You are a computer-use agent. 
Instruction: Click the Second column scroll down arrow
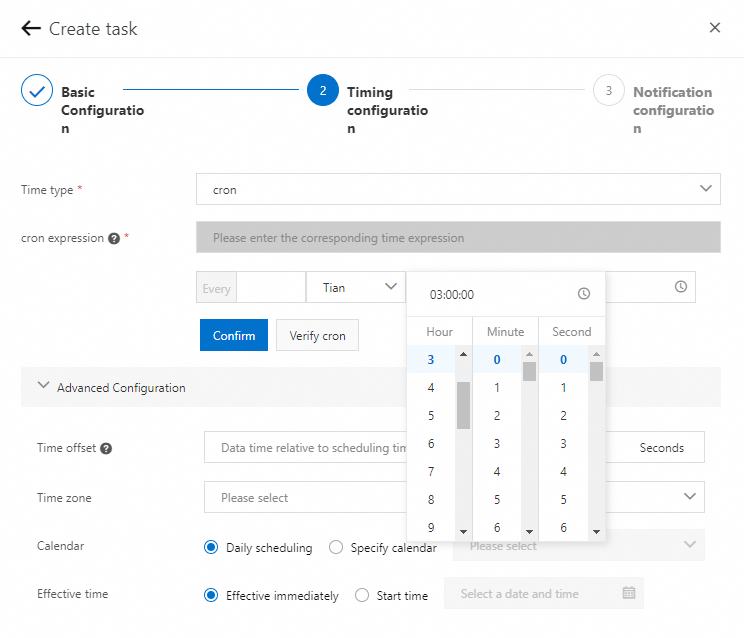(596, 532)
